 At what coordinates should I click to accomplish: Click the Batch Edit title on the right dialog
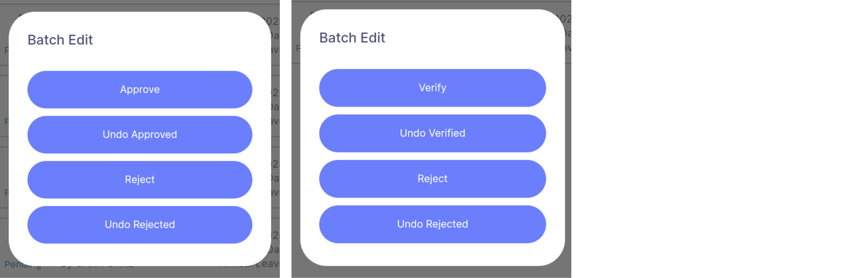click(352, 37)
